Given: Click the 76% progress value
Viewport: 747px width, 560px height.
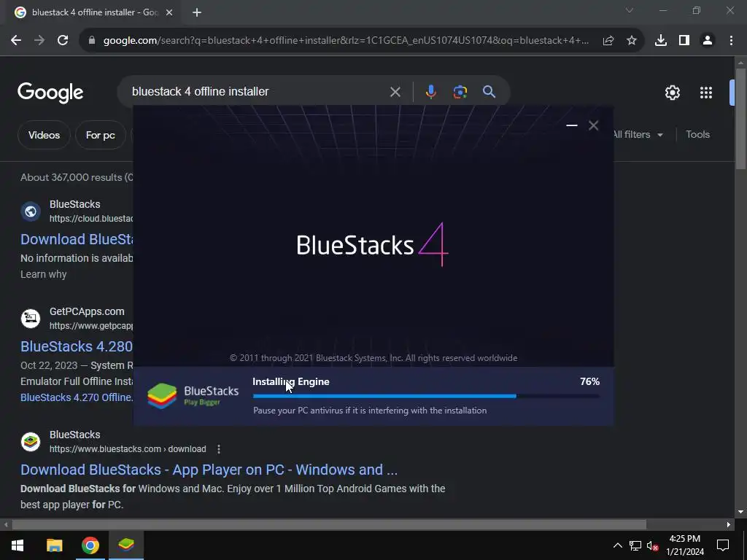Looking at the screenshot, I should [589, 381].
